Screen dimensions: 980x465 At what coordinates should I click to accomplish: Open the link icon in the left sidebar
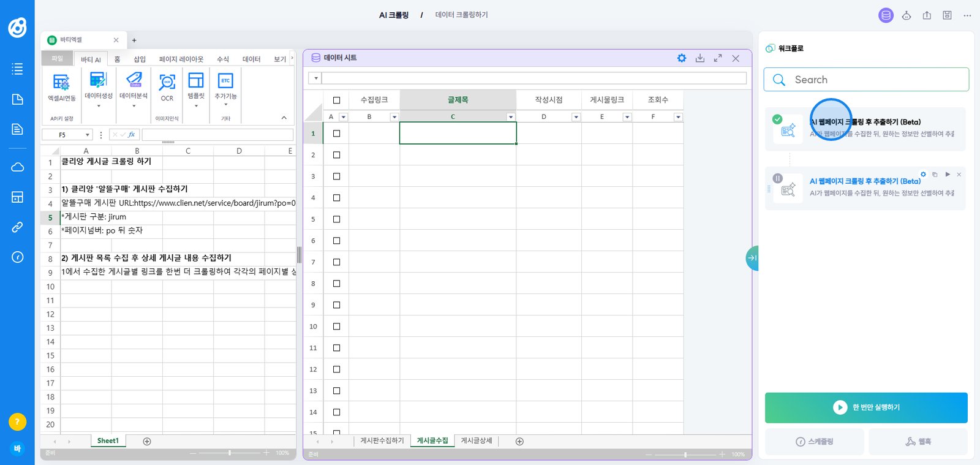pyautogui.click(x=17, y=227)
